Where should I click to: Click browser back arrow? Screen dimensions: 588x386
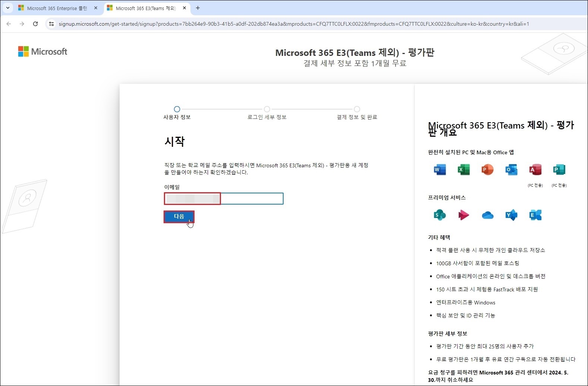(9, 24)
